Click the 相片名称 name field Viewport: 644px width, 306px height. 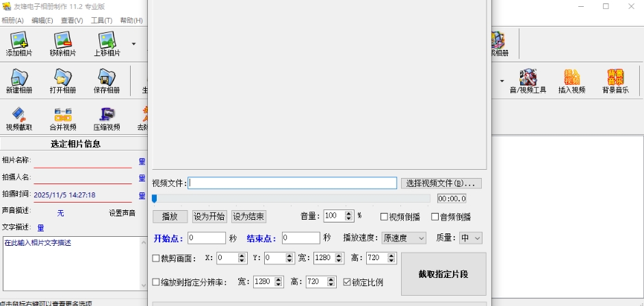click(x=83, y=162)
